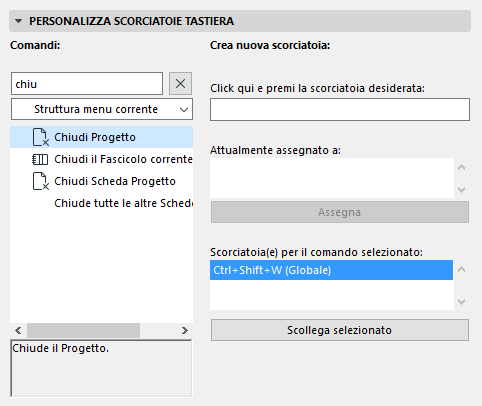This screenshot has width=482, height=406.
Task: Click the Chiudi Scheda Progetto document icon
Action: (x=41, y=181)
